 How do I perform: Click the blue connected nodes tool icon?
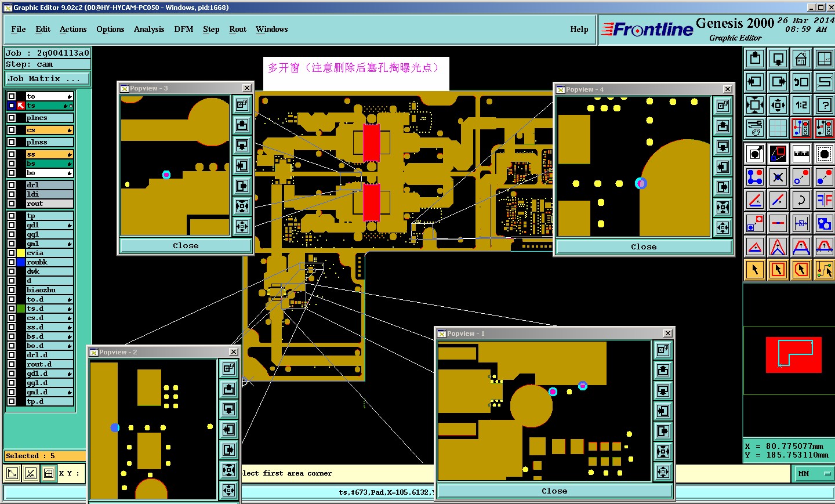pyautogui.click(x=755, y=177)
